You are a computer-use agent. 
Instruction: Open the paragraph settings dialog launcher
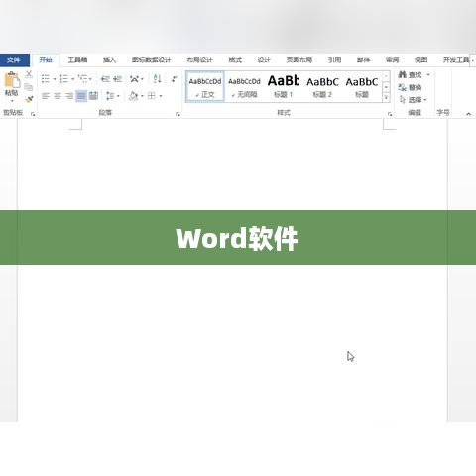pyautogui.click(x=178, y=114)
